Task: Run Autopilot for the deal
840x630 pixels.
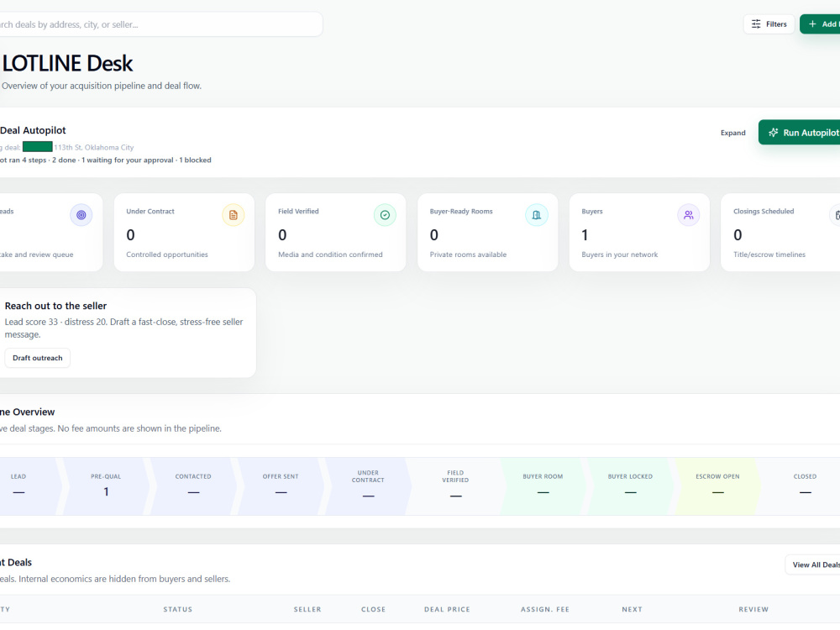Action: click(x=800, y=133)
